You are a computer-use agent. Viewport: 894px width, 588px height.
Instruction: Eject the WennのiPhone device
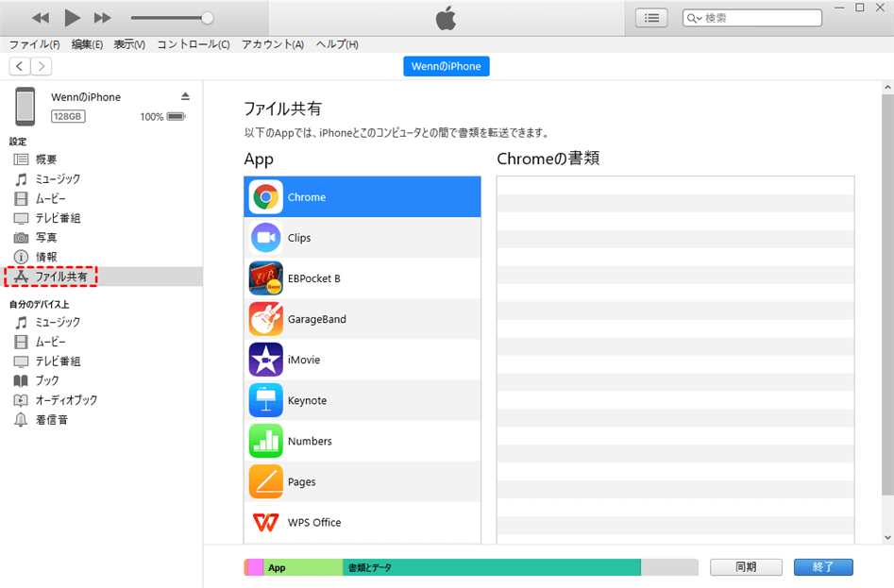(186, 95)
